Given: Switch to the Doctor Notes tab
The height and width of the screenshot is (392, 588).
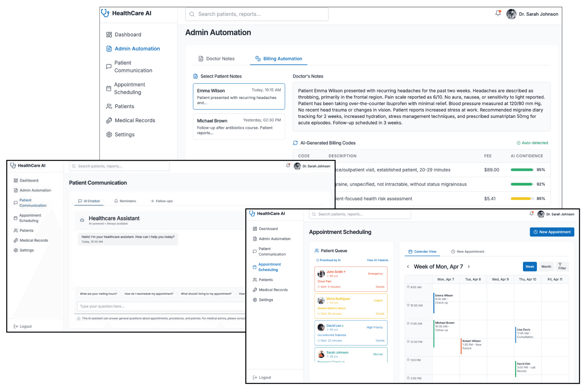Looking at the screenshot, I should click(217, 59).
